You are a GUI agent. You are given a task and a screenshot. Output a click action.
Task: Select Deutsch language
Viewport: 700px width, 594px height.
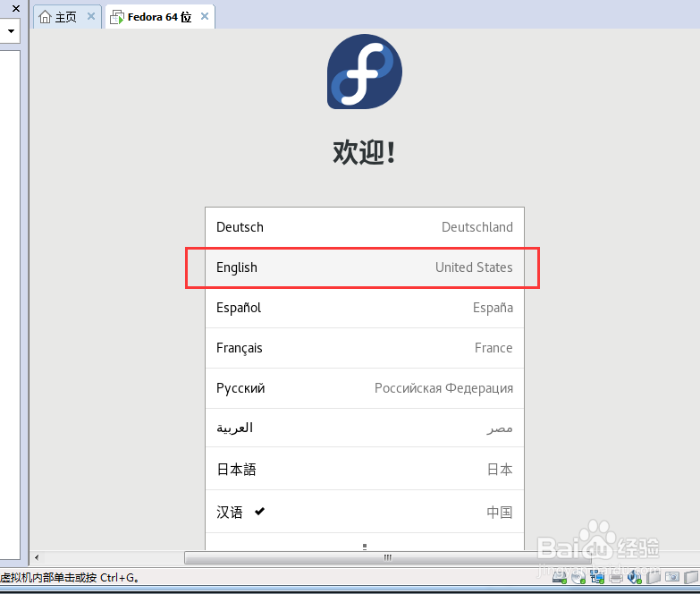click(x=364, y=227)
